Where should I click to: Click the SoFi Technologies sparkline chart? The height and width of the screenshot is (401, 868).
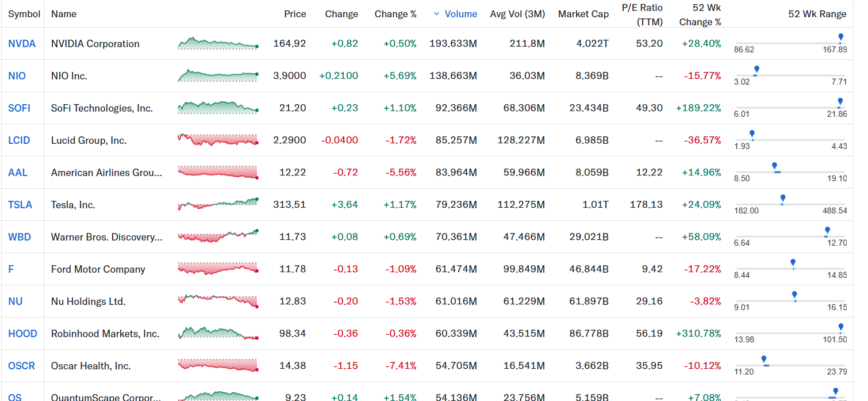(x=218, y=108)
